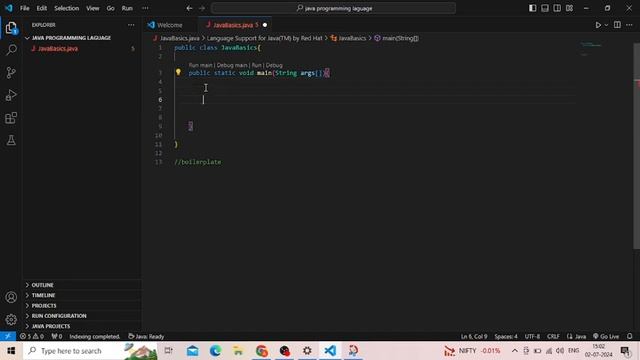Open the Go menu
The width and height of the screenshot is (640, 360).
[110, 8]
